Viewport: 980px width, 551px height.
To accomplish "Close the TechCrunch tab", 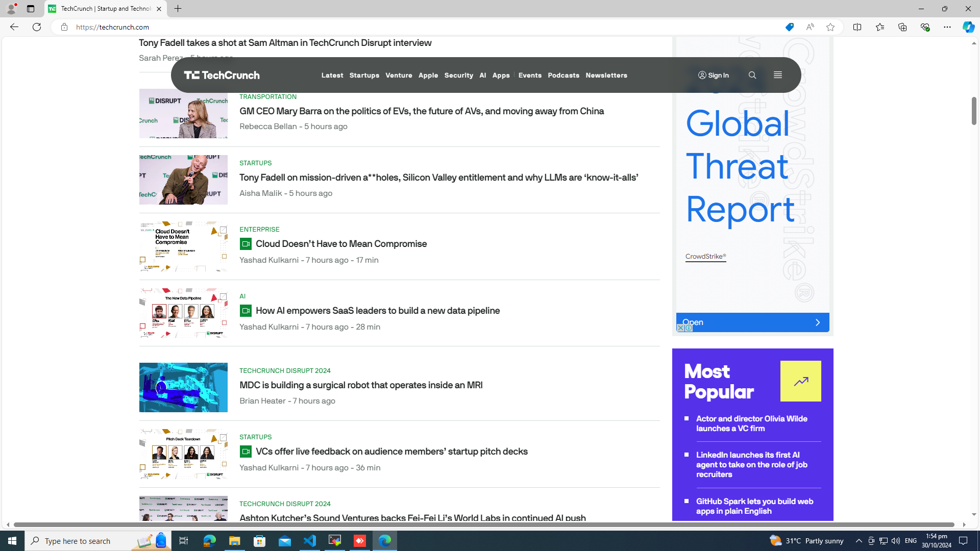I will [x=159, y=9].
